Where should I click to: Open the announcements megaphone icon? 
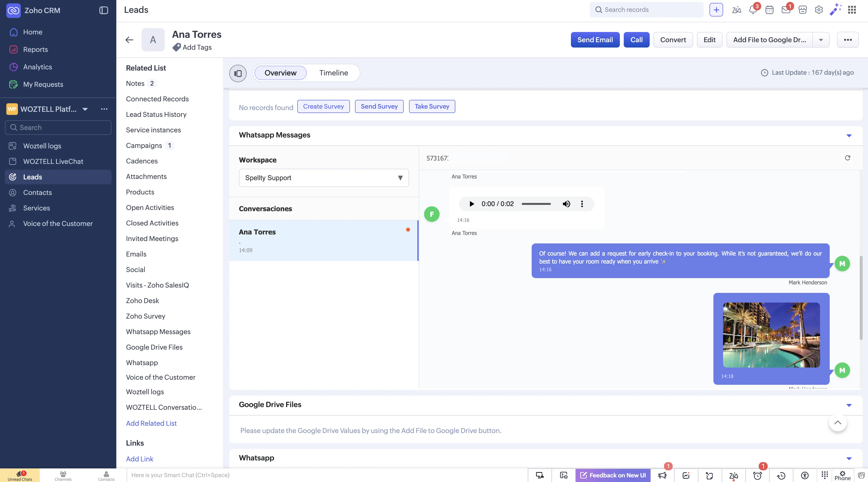663,475
